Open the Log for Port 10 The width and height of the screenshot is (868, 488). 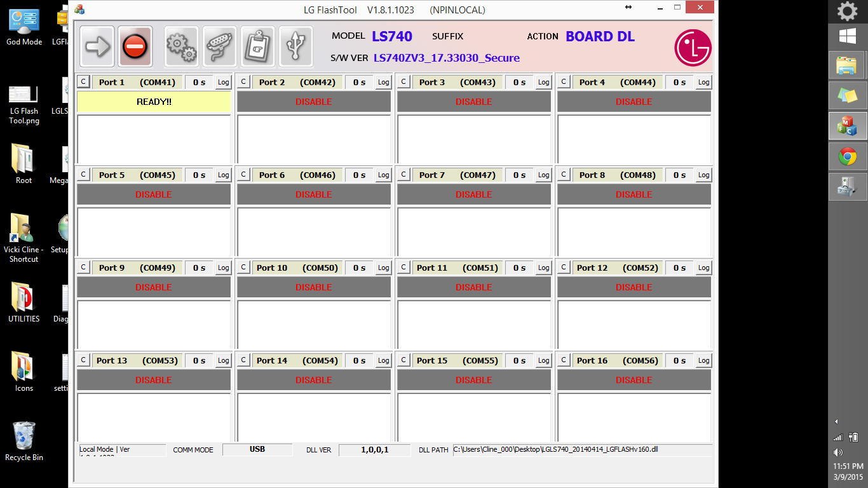(x=384, y=268)
